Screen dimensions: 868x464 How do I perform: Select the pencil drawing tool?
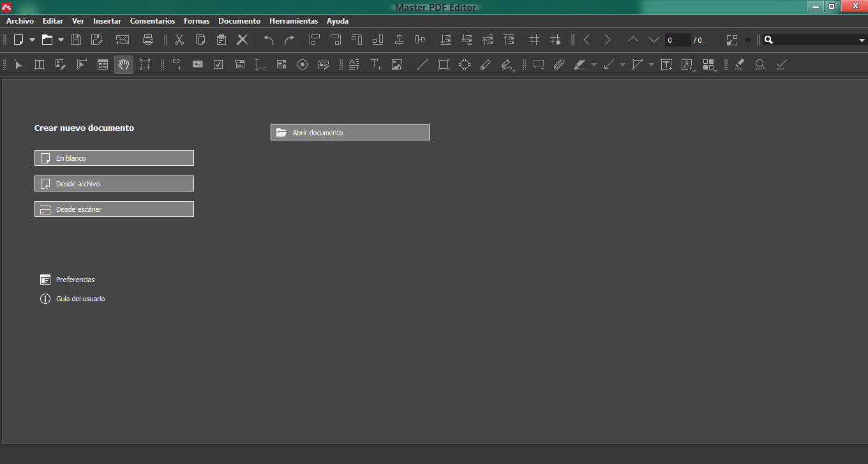coord(486,64)
